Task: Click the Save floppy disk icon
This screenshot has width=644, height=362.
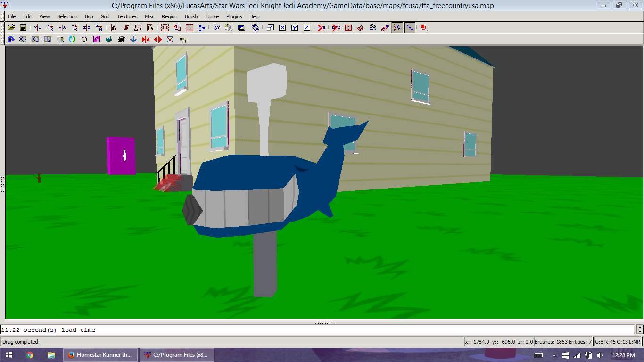Action: [x=23, y=27]
